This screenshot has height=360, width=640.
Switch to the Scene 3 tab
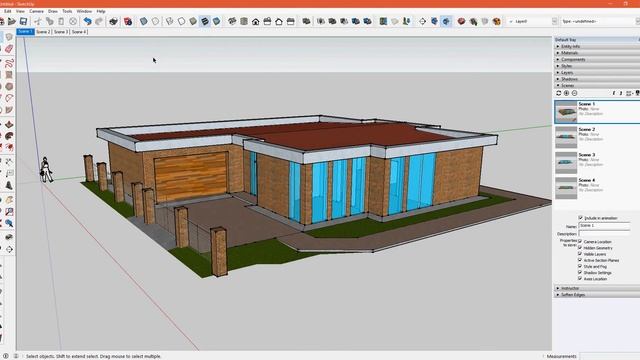61,32
